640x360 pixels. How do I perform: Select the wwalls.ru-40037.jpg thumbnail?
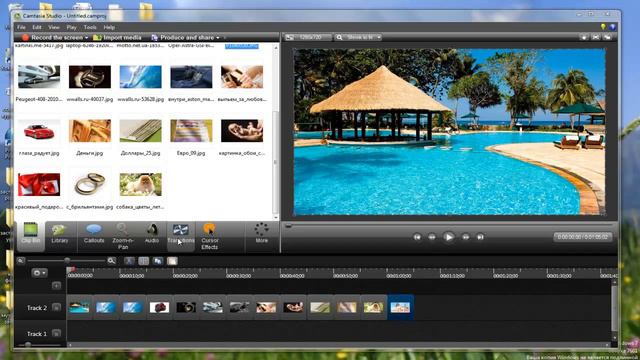(x=90, y=77)
